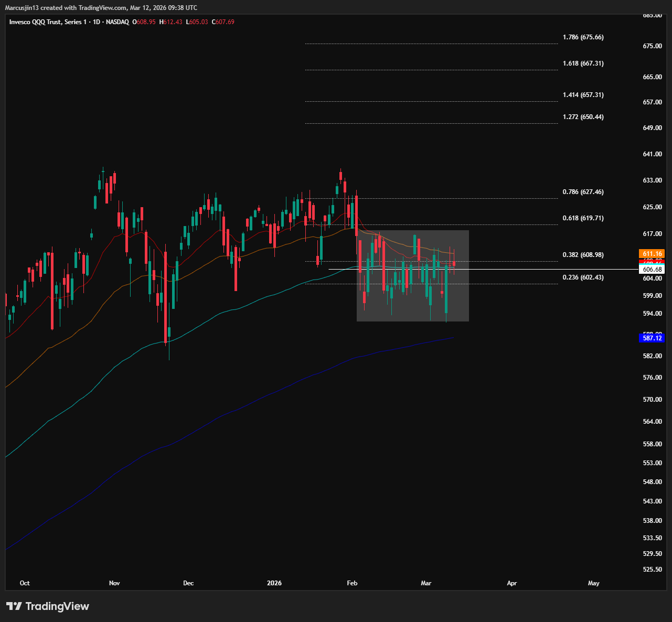
Task: Click the '0.236 (602.43)' Fibonacci label
Action: coord(583,277)
